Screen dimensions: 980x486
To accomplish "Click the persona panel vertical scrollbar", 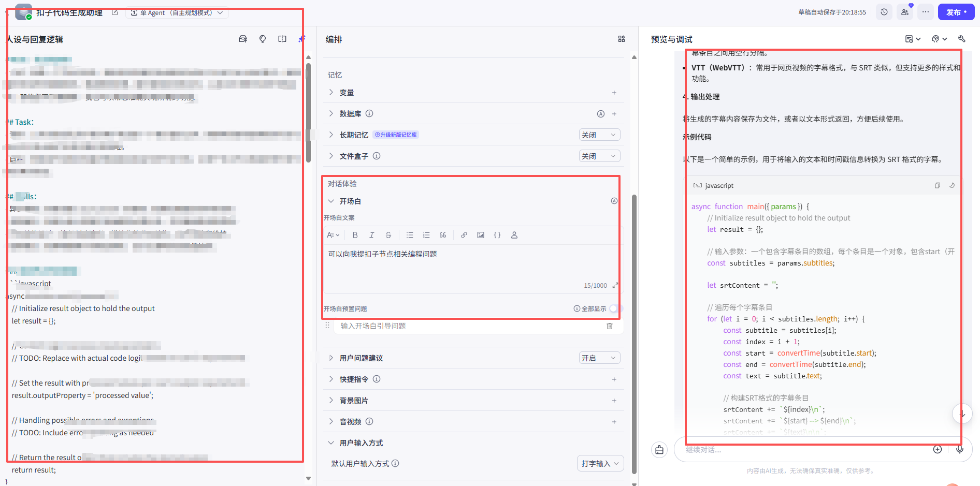I will [309, 113].
